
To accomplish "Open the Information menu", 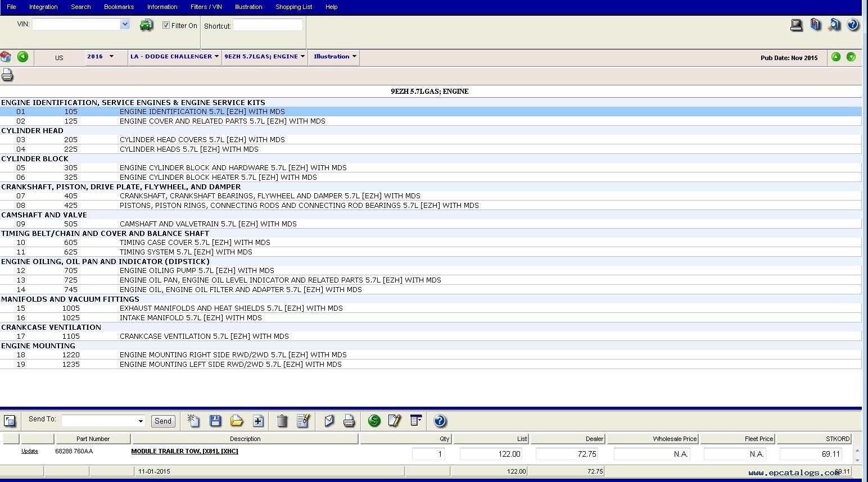I will point(162,7).
